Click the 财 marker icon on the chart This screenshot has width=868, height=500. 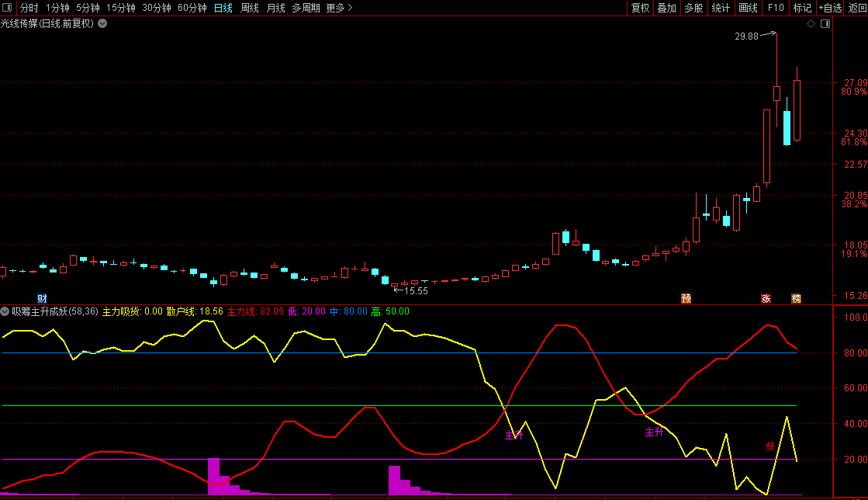pyautogui.click(x=42, y=298)
